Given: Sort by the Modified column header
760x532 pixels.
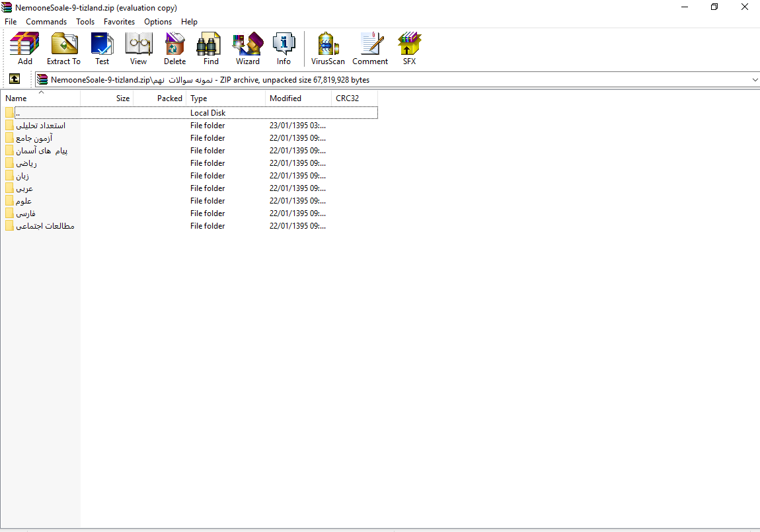Looking at the screenshot, I should (299, 98).
